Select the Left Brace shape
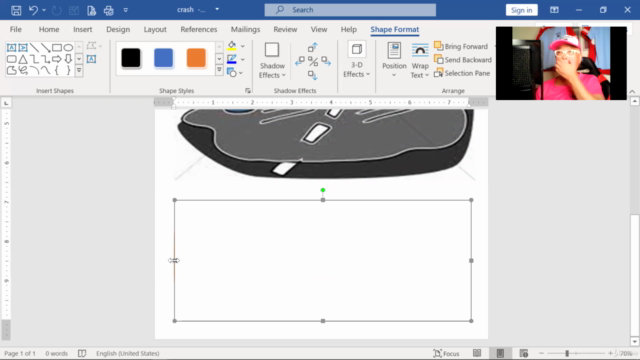Viewport: 640px width, 360px height. tap(57, 70)
